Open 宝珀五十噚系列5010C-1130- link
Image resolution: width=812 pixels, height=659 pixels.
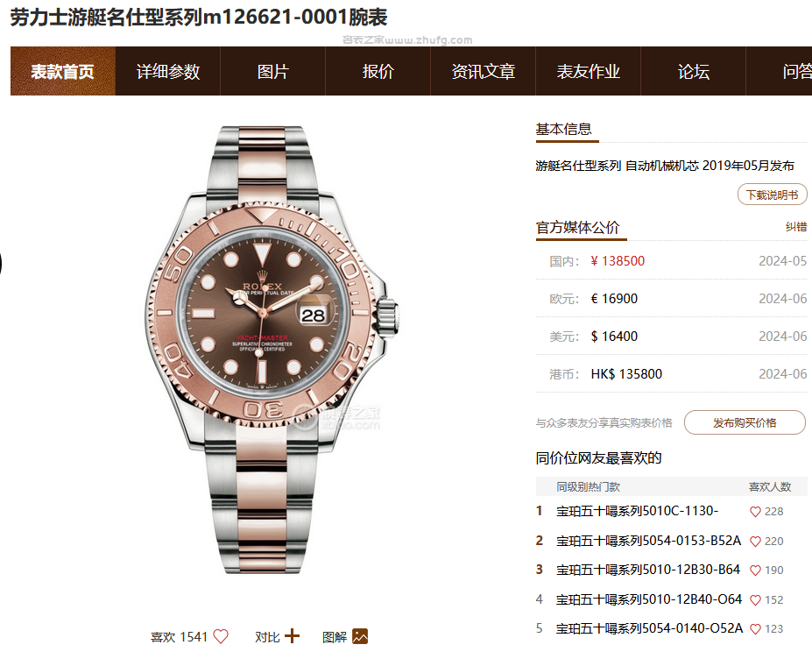(x=637, y=511)
